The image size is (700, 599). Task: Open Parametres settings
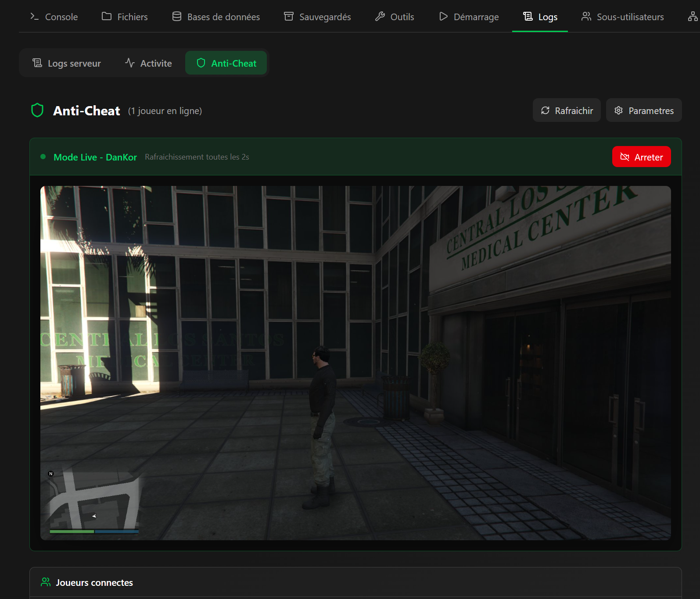(644, 111)
